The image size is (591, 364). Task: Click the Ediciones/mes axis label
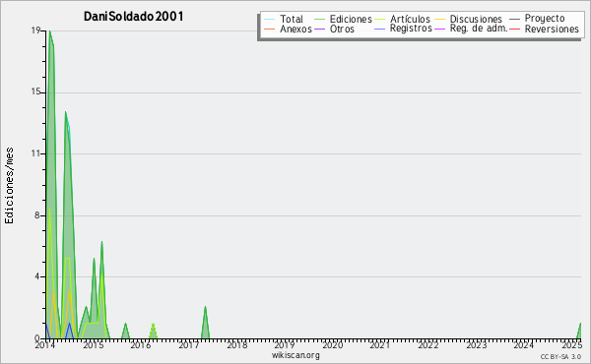(x=9, y=186)
